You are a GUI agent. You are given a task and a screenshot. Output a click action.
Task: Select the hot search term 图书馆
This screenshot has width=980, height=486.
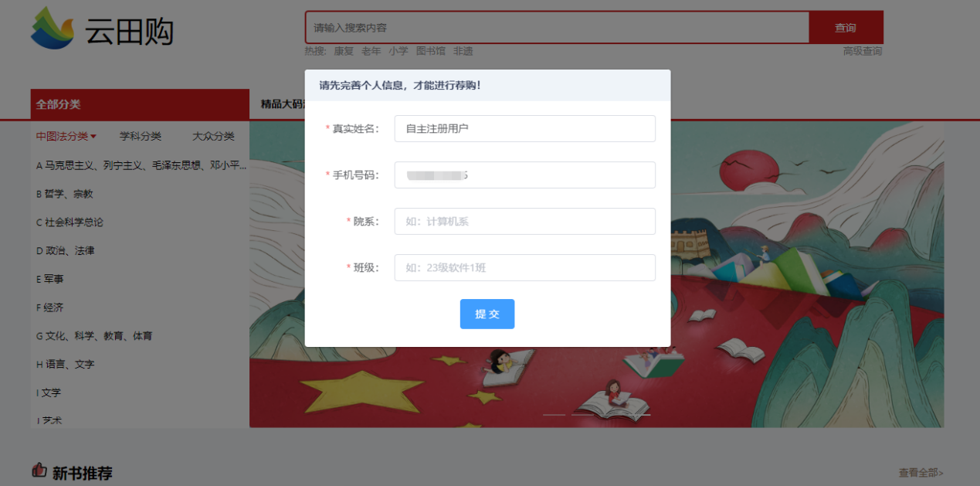[x=431, y=51]
